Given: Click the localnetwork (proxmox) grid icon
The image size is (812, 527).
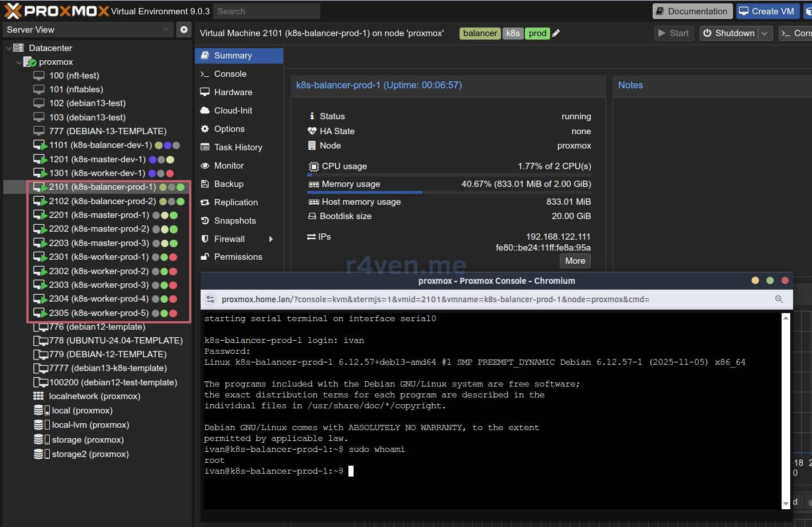Looking at the screenshot, I should [x=38, y=396].
